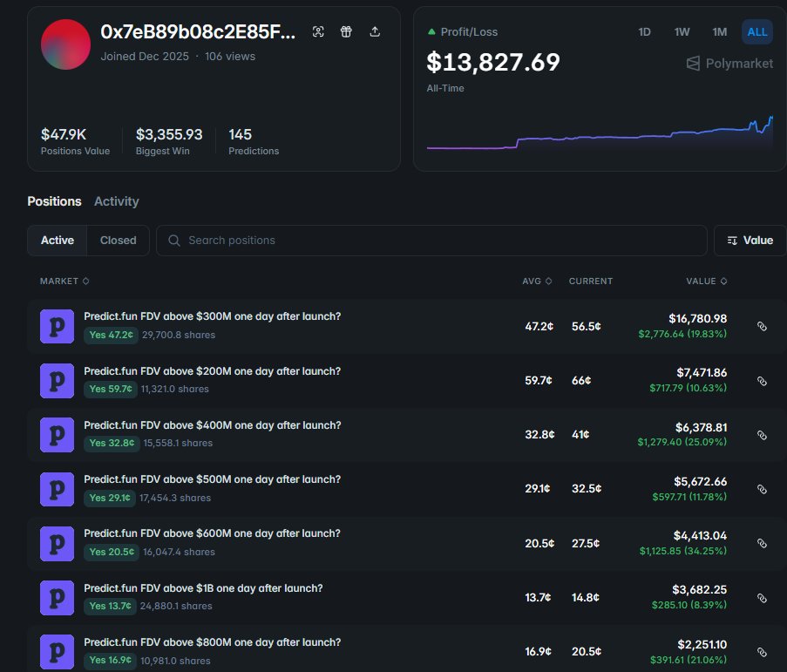The height and width of the screenshot is (672, 787).
Task: Click the profit/loss line chart
Action: (600, 133)
